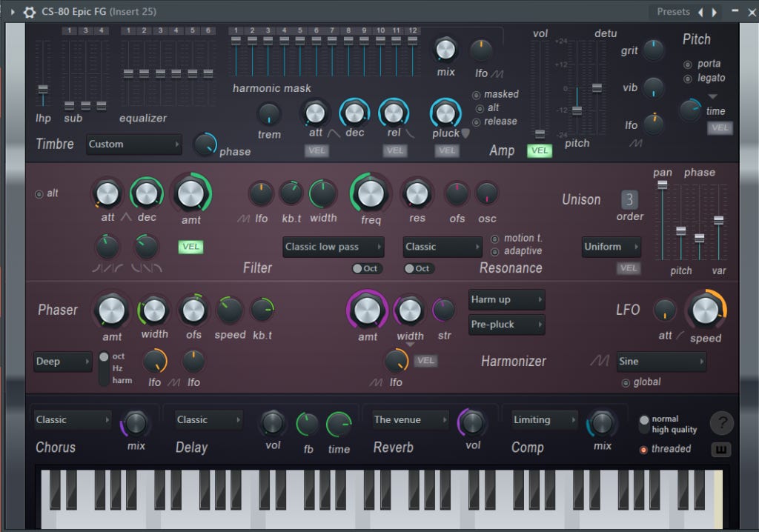Click the Timbre trem knob
Screen dimensions: 759x532
(268, 114)
